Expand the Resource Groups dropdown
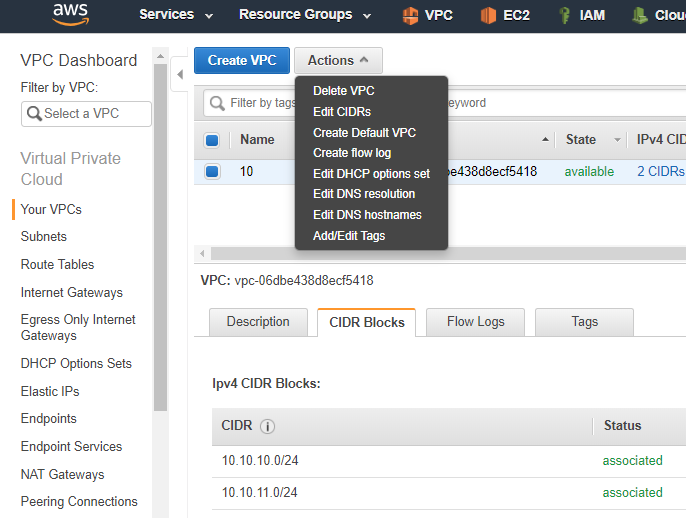This screenshot has width=686, height=518. [304, 14]
